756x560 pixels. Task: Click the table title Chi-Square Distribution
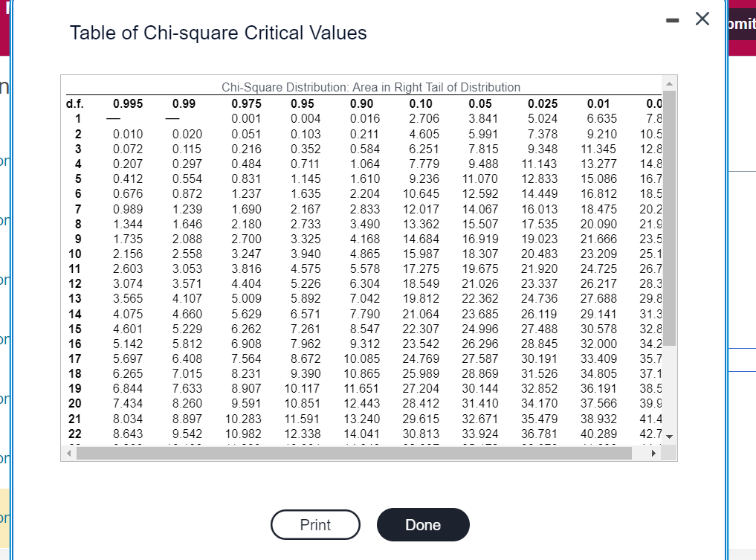[372, 87]
